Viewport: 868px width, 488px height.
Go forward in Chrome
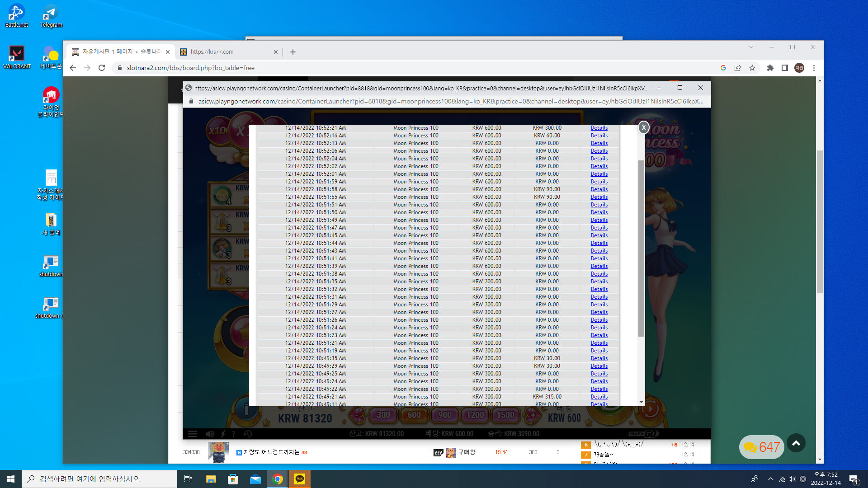pyautogui.click(x=87, y=68)
